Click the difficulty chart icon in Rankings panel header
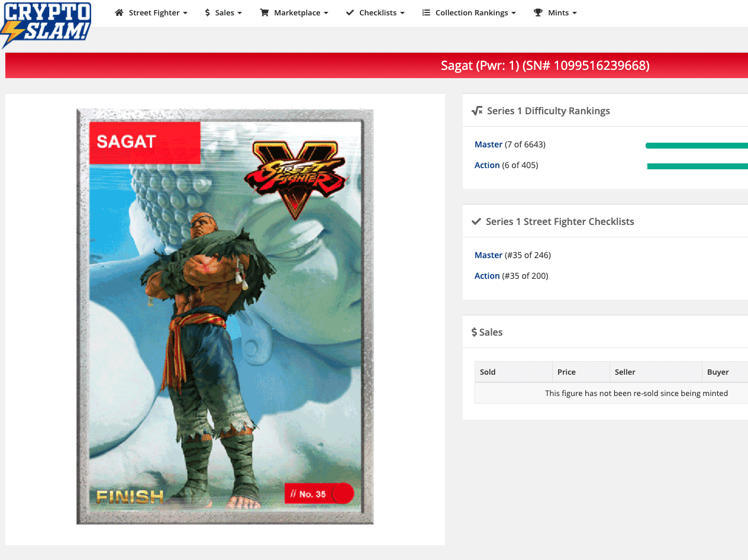 pos(477,110)
